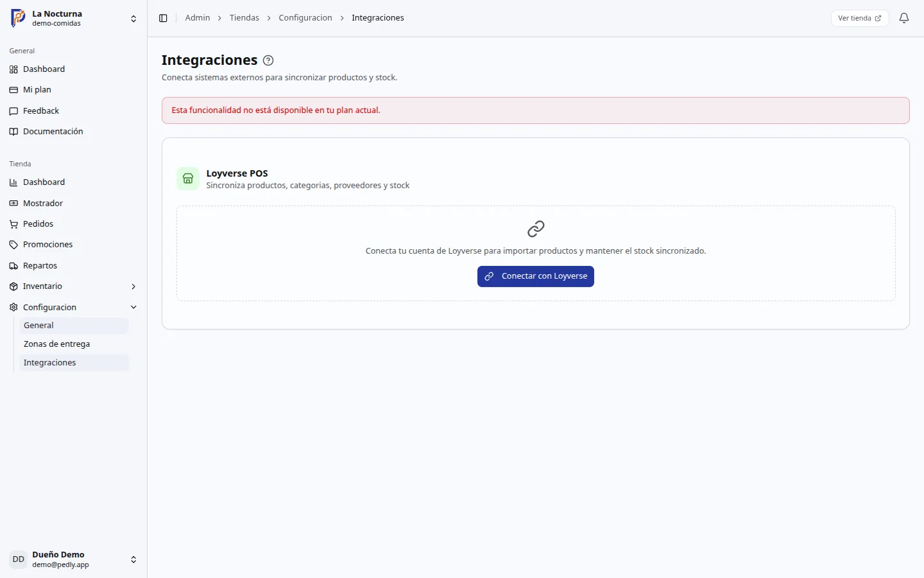Toggle the sidebar panel icon

pos(163,18)
